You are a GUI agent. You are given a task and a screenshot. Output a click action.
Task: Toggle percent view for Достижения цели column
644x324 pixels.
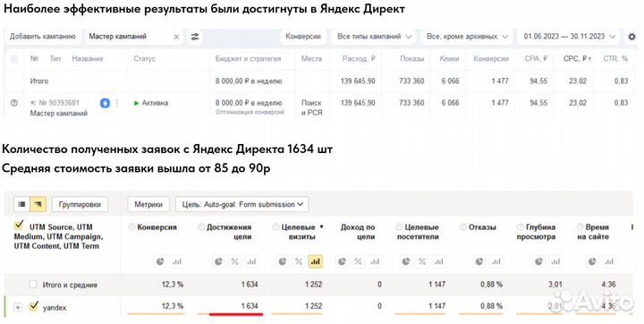pyautogui.click(x=235, y=261)
